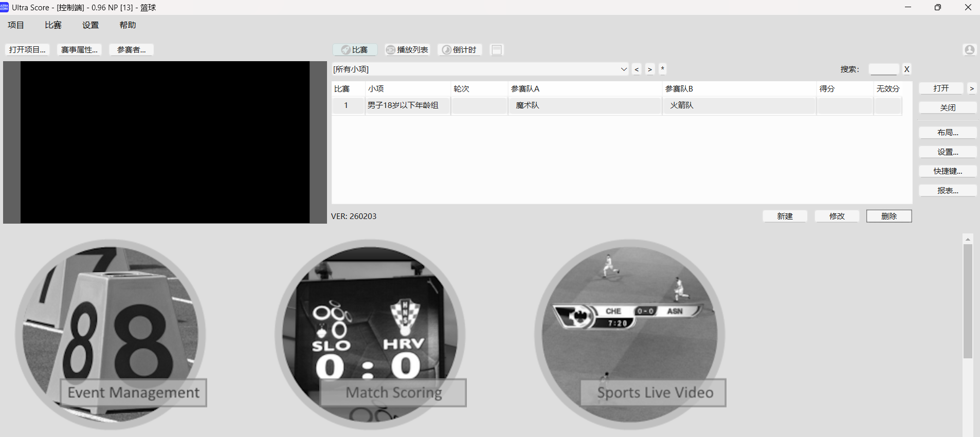
Task: Click the 快捷键... shortcuts button
Action: click(x=947, y=171)
